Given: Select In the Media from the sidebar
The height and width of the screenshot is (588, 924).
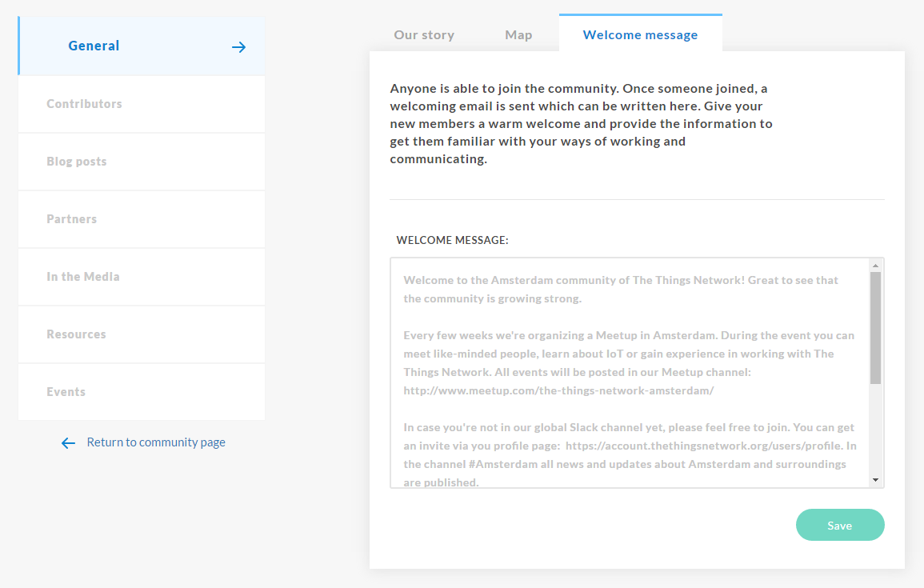Looking at the screenshot, I should tap(83, 277).
